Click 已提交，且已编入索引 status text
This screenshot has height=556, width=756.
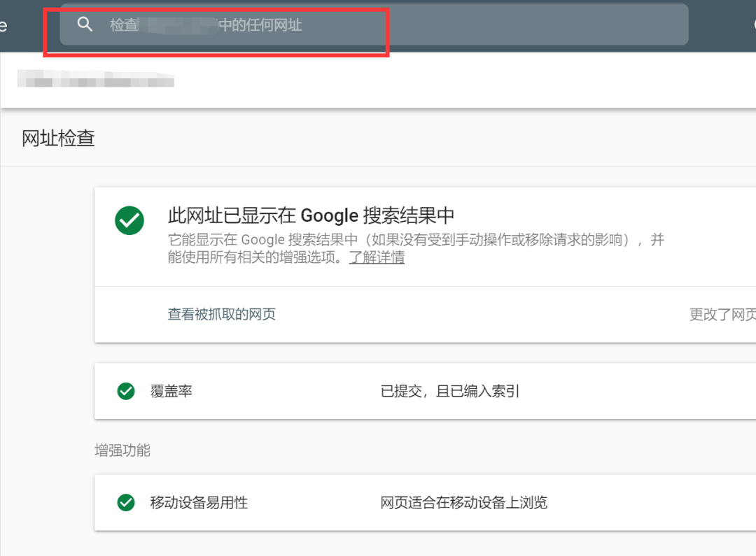tap(450, 391)
